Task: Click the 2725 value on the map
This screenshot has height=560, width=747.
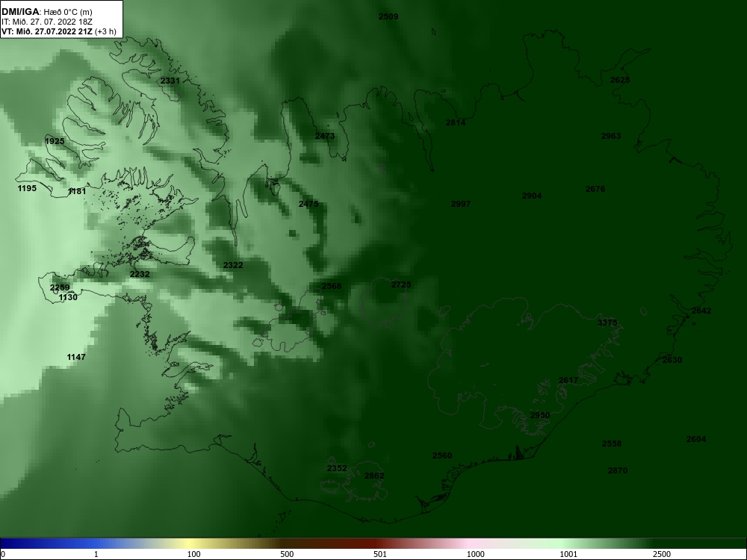Action: (x=401, y=284)
